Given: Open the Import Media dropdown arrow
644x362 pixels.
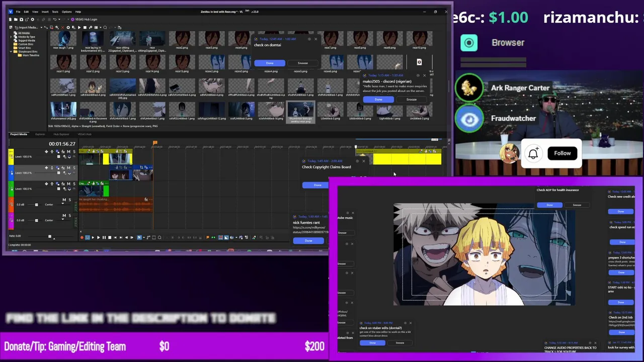Looking at the screenshot, I should (x=41, y=27).
